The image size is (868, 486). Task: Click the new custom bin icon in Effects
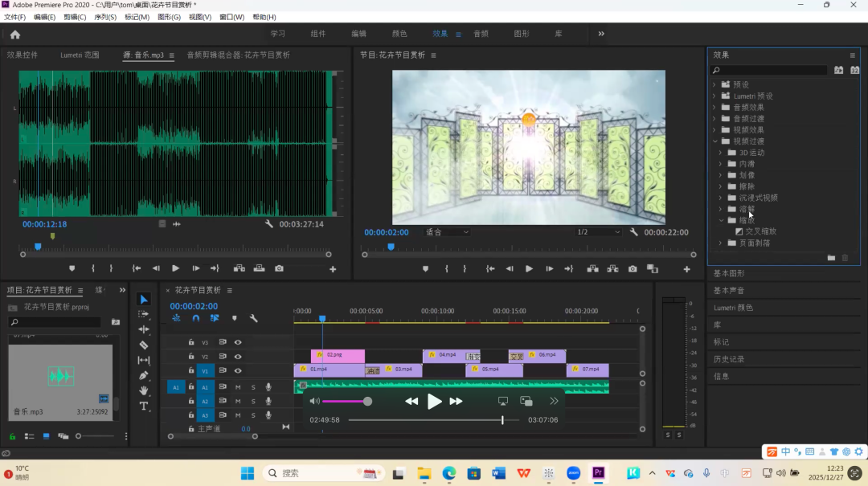[x=831, y=258]
